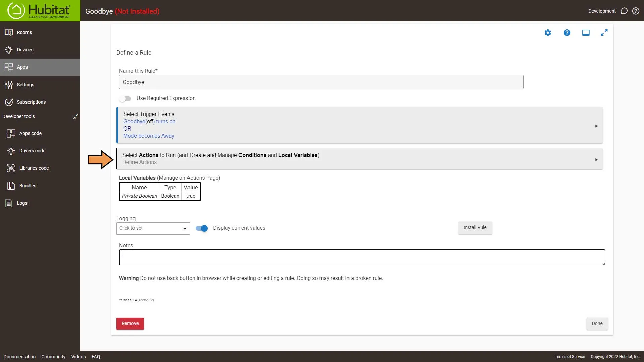The width and height of the screenshot is (644, 362).
Task: Click the Settings sliders icon
Action: coord(9,85)
